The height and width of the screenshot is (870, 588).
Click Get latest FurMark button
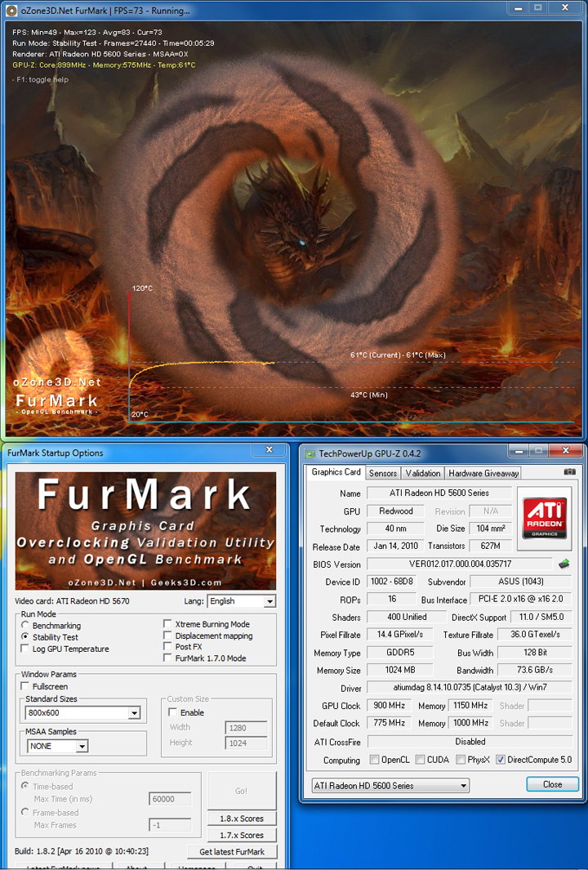(232, 852)
